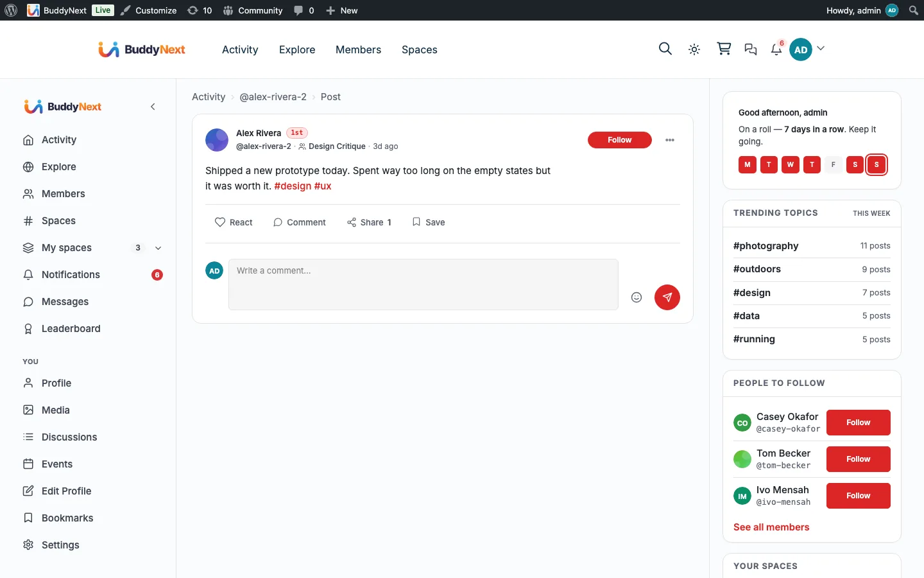
Task: Click the Friday streak square
Action: click(834, 164)
